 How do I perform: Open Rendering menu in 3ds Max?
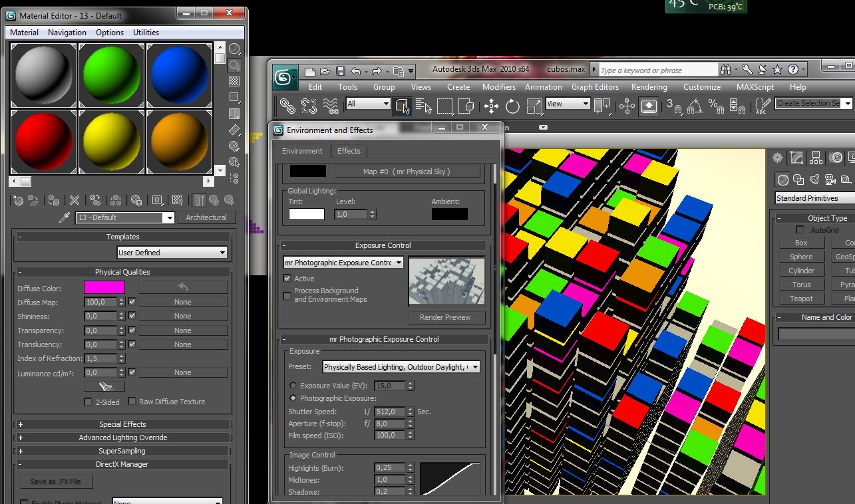pos(649,87)
